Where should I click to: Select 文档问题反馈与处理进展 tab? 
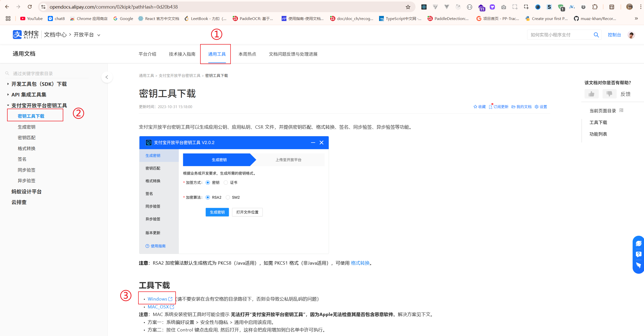(x=293, y=54)
